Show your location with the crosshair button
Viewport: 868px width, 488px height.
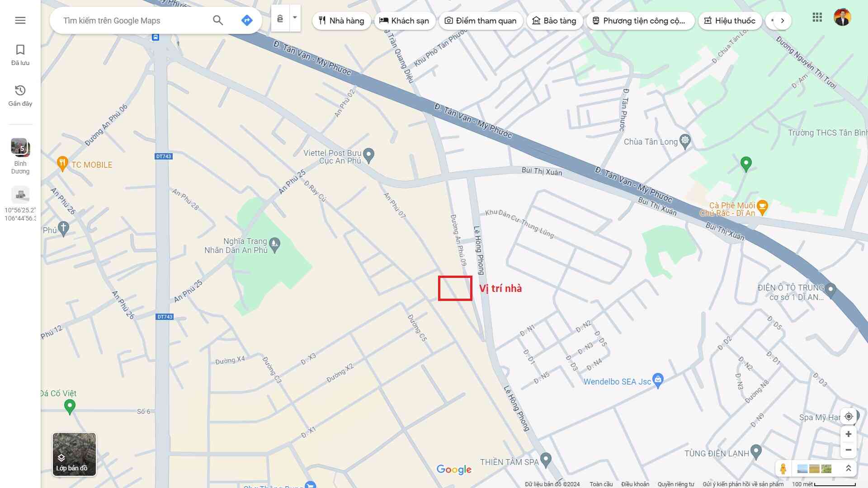(849, 417)
